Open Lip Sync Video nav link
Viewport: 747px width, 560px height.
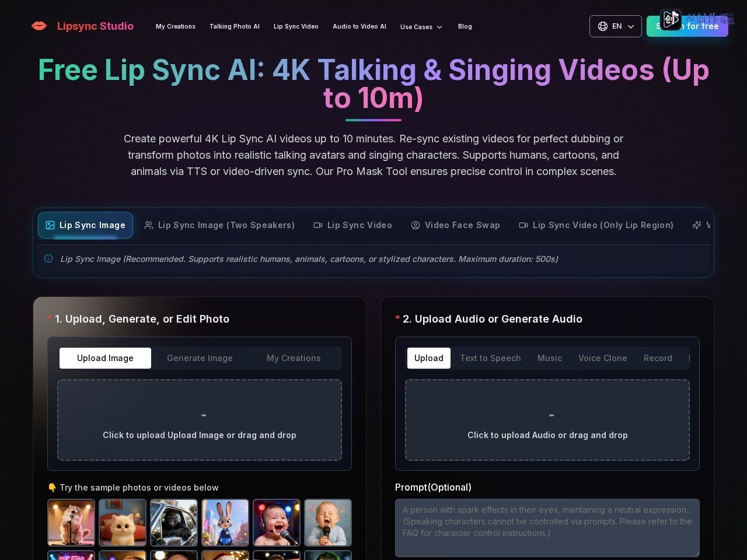click(x=296, y=26)
